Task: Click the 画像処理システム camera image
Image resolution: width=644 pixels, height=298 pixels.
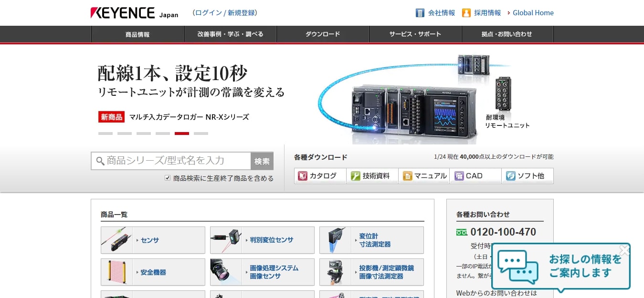Action: click(x=226, y=272)
